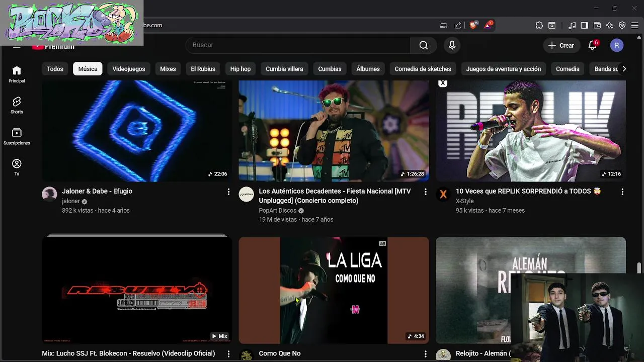Open options menu for Como Que No
Viewport: 644px width, 362px height.
pos(425,354)
